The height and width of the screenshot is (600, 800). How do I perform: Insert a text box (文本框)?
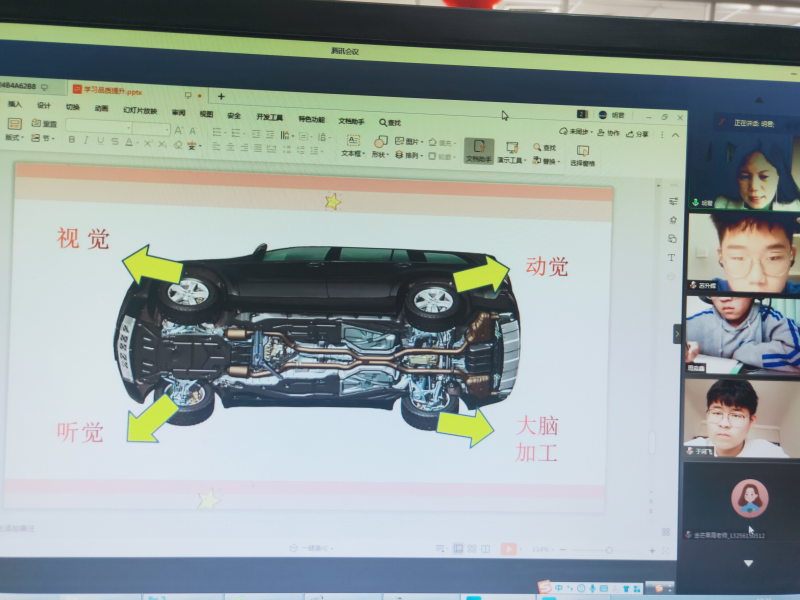tap(352, 146)
